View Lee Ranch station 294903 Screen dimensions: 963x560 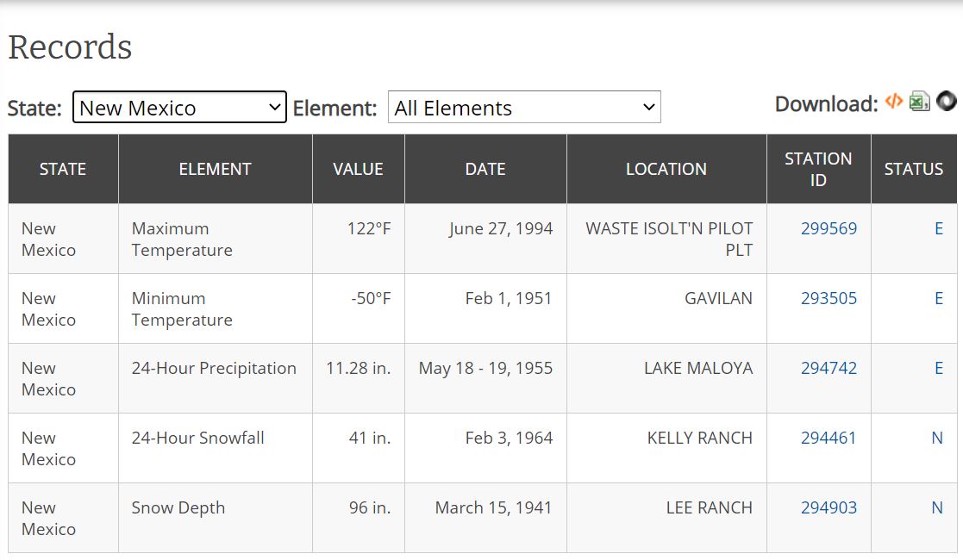[829, 507]
